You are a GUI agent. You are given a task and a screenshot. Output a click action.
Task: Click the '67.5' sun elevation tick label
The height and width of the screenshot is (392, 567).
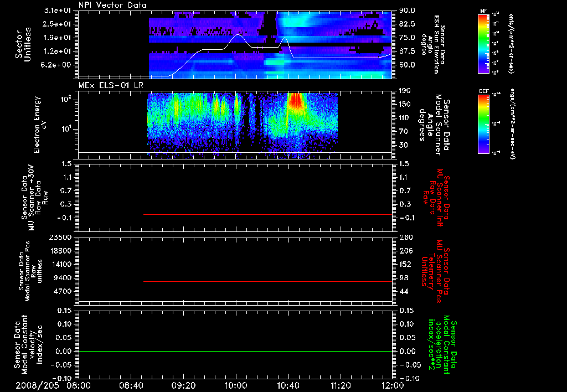[407, 51]
